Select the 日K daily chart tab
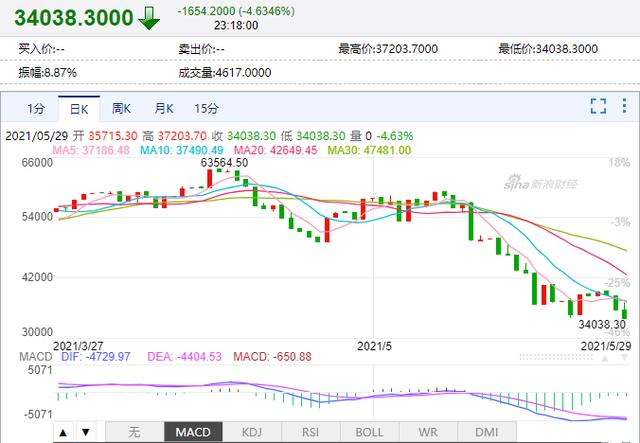640x443 pixels. coord(79,109)
